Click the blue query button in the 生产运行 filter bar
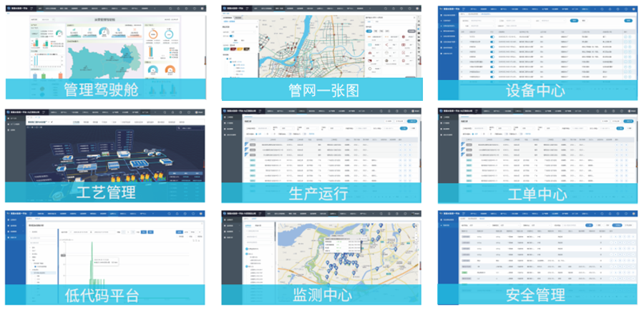644x309 pixels. point(405,129)
